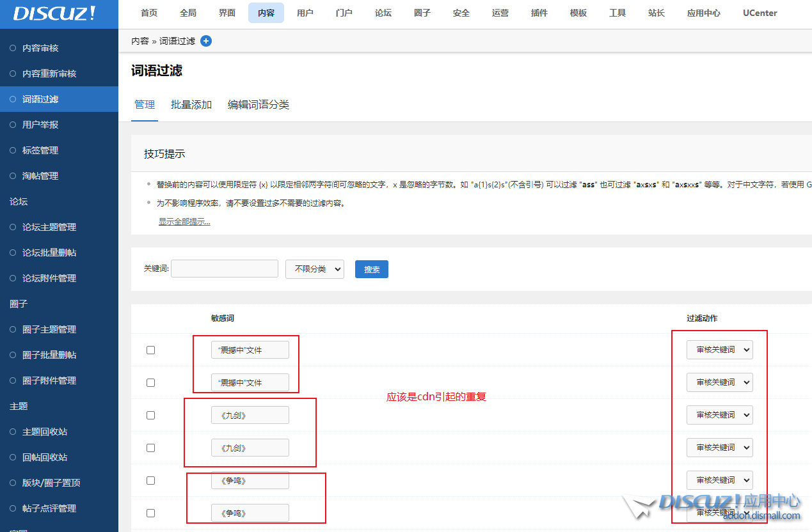Click the circle bullet icon beside 内容审核
812x532 pixels.
[13, 48]
